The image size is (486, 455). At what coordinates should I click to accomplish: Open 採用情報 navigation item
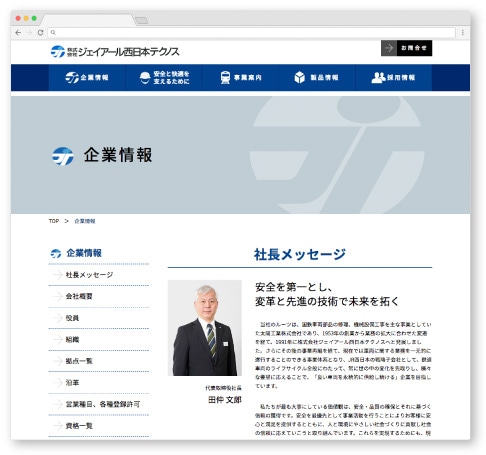(394, 78)
